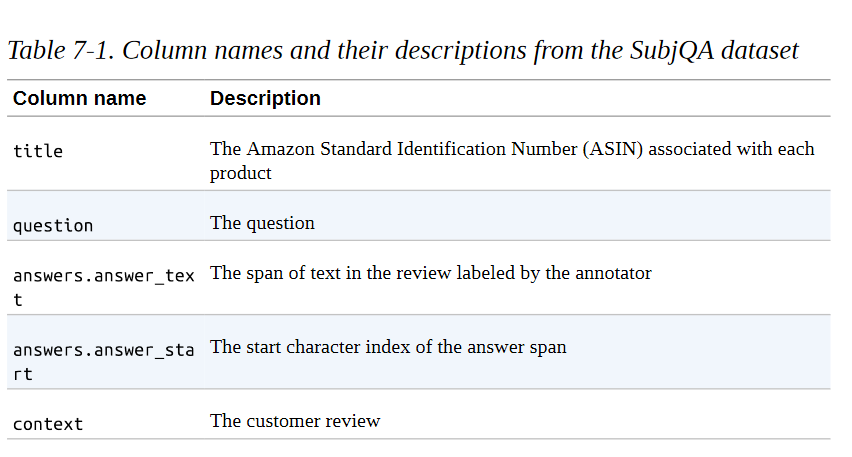The width and height of the screenshot is (852, 457).
Task: Click the span of text description
Action: tap(431, 273)
